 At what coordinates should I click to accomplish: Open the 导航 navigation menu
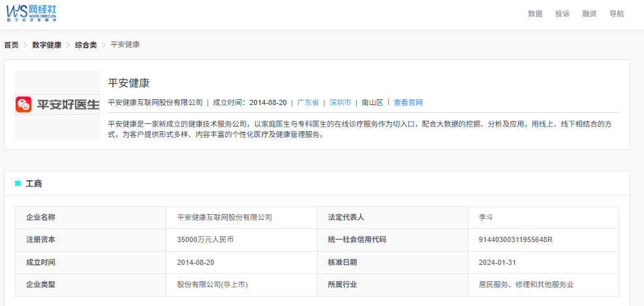point(616,14)
